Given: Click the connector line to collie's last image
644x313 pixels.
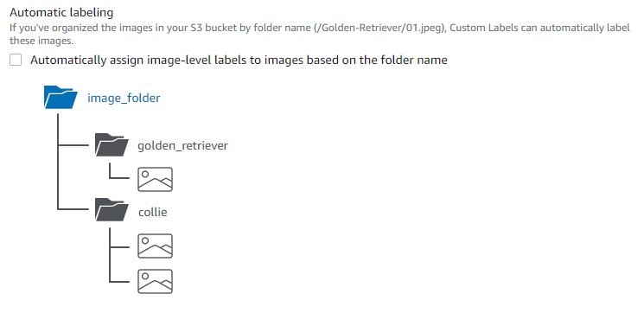Looking at the screenshot, I should 119,282.
